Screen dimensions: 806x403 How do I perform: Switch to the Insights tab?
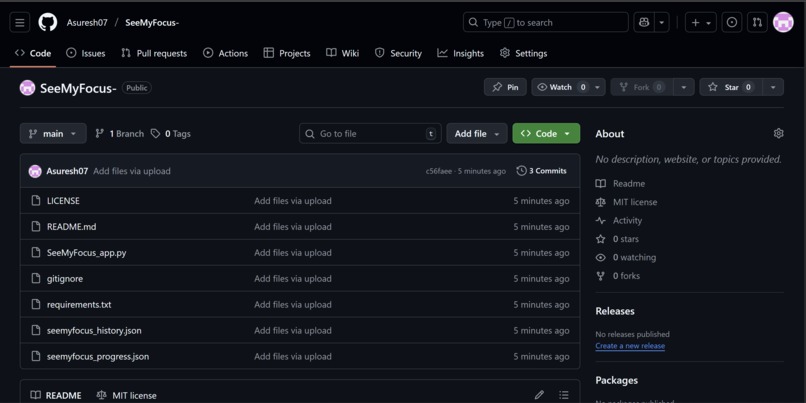coord(461,53)
